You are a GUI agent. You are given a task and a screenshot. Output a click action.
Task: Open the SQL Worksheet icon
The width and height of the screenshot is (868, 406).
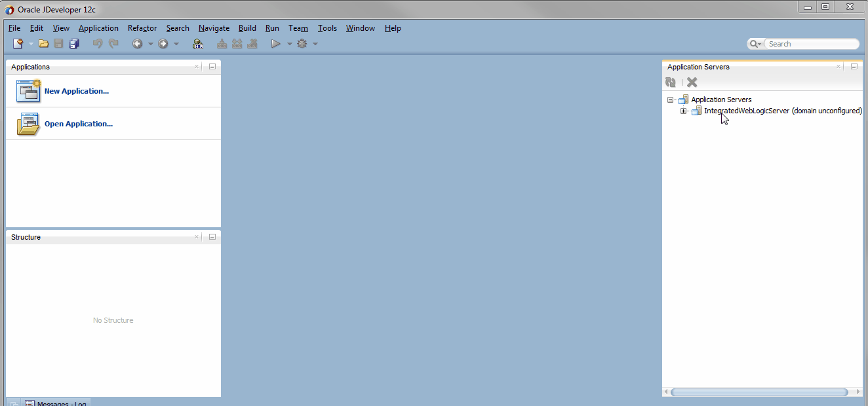click(198, 44)
